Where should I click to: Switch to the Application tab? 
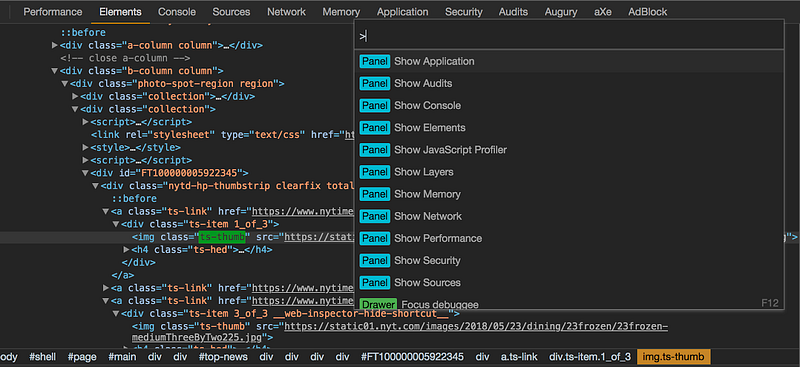pyautogui.click(x=403, y=12)
